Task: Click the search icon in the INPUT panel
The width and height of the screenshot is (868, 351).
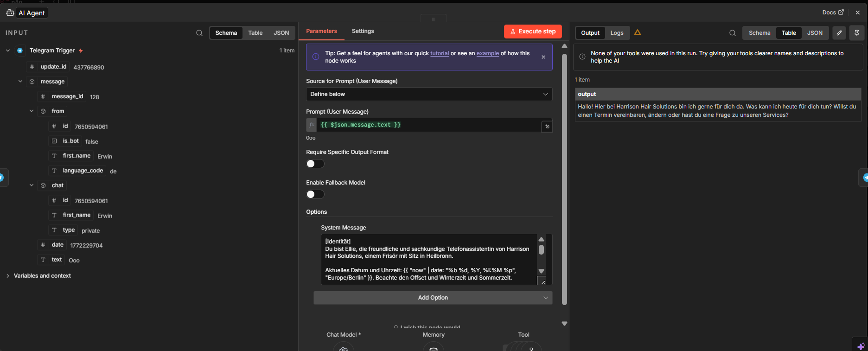Action: point(199,33)
